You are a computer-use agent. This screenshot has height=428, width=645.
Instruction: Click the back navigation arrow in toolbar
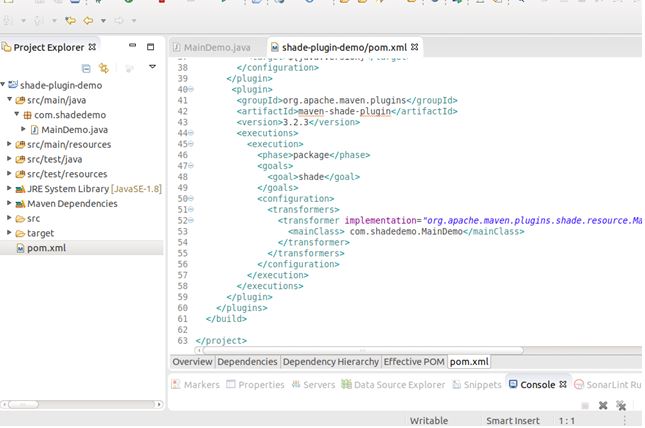pyautogui.click(x=89, y=20)
